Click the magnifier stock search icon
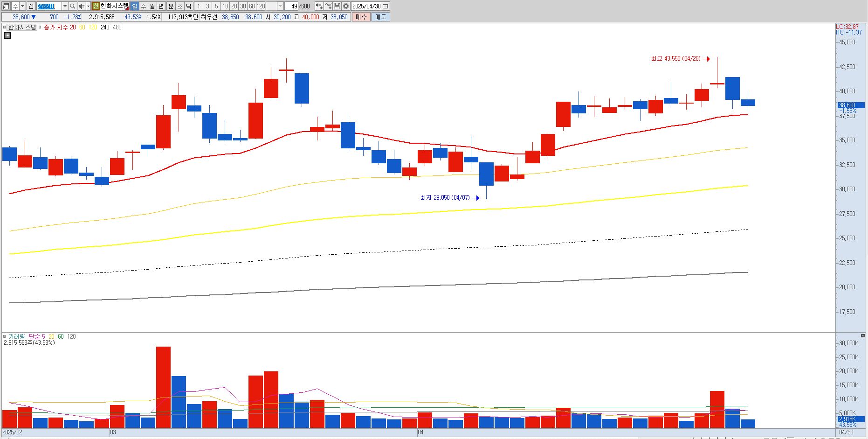 (x=73, y=6)
